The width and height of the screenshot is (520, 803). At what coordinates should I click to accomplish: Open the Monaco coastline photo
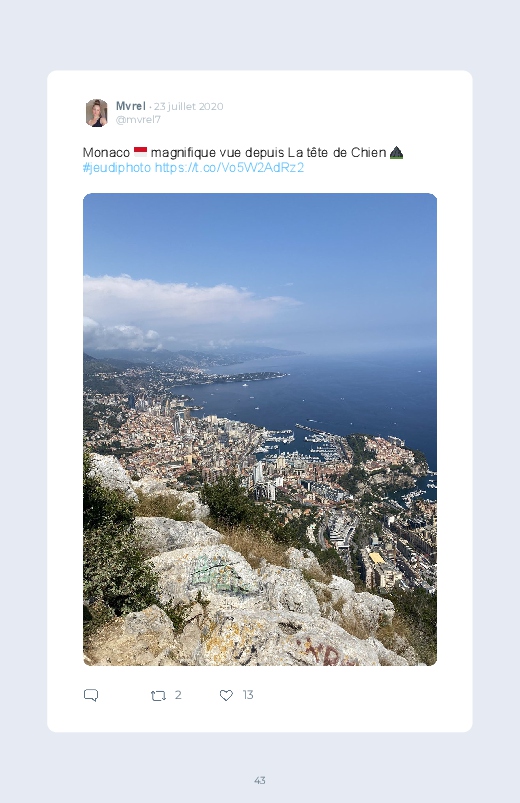[x=260, y=429]
